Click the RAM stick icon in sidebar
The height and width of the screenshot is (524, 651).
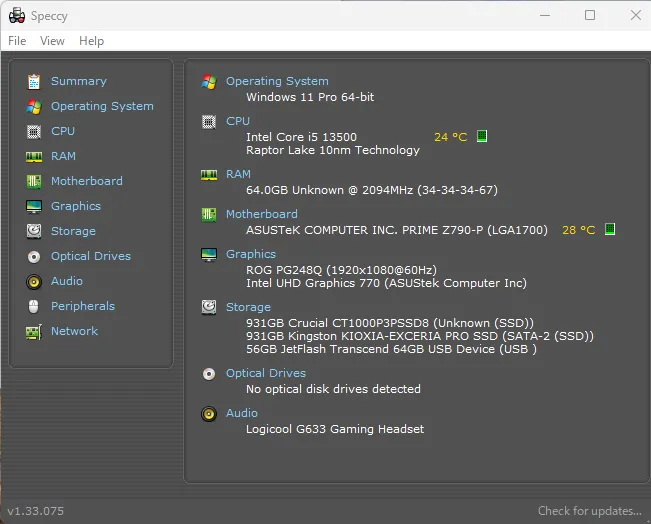point(34,157)
